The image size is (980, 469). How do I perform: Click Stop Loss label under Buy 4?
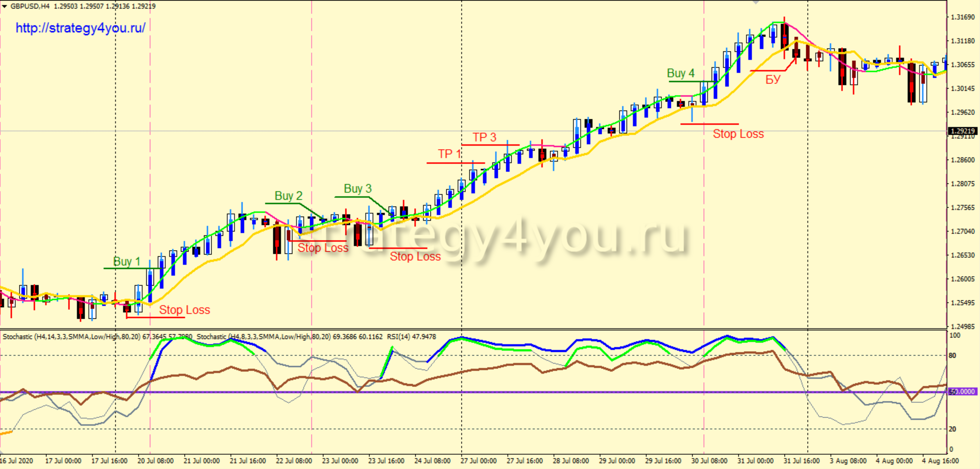pyautogui.click(x=738, y=134)
